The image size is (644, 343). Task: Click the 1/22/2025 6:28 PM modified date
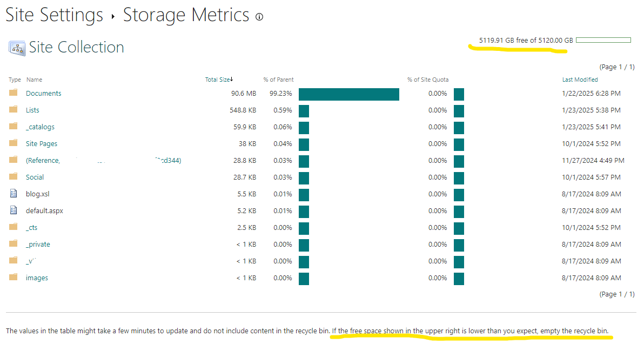pyautogui.click(x=591, y=94)
